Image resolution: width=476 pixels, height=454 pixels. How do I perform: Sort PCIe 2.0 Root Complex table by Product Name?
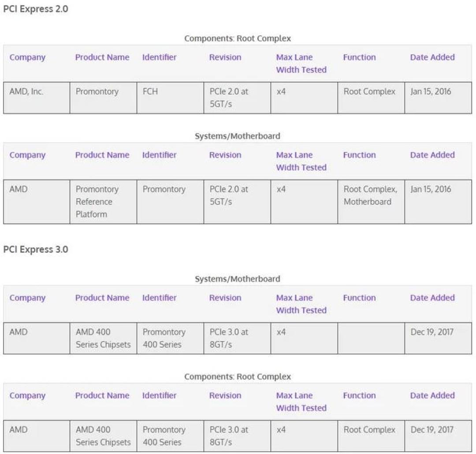(102, 57)
